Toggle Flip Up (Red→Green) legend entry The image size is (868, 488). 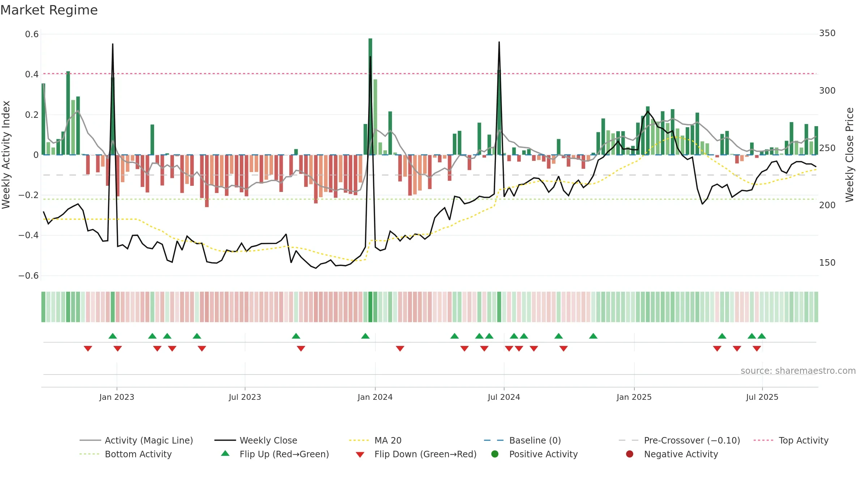(x=275, y=454)
